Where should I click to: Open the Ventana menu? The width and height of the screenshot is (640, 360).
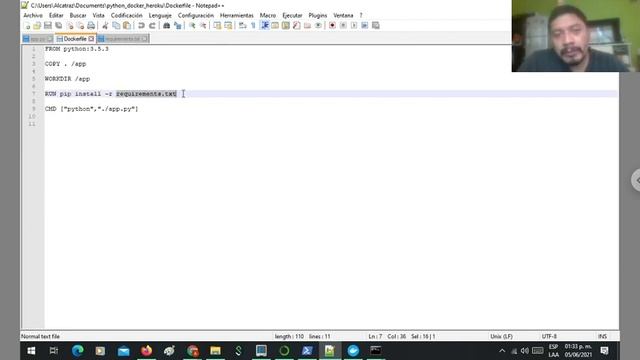pos(343,15)
